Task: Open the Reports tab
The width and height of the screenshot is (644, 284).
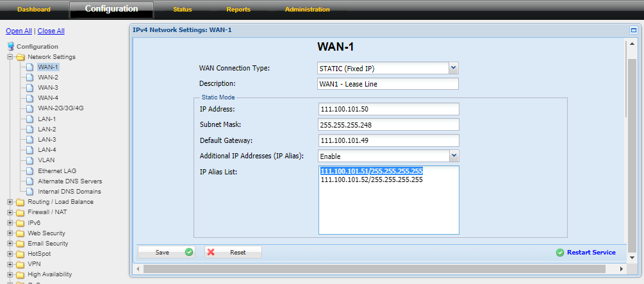Action: click(238, 10)
